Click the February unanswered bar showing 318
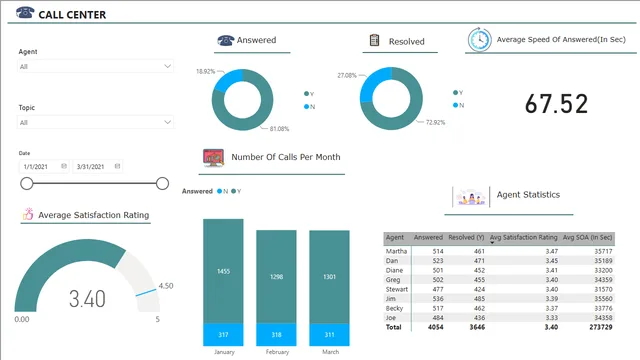 click(276, 335)
